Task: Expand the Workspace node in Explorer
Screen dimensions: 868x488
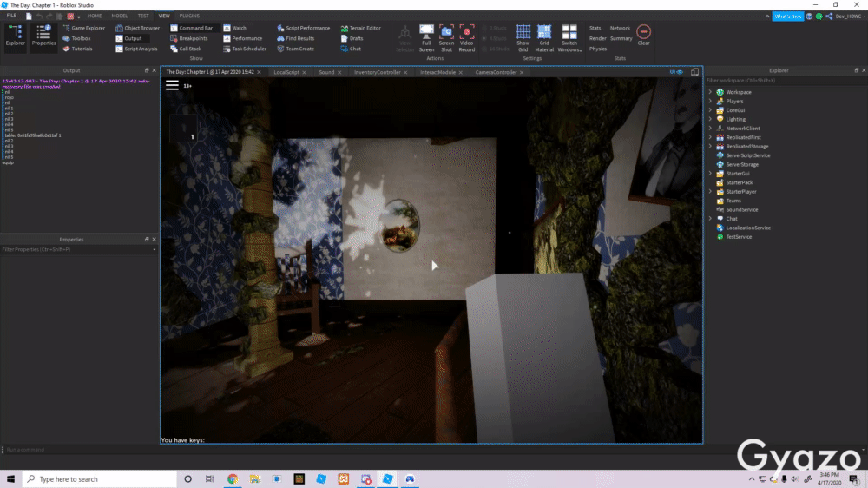Action: point(710,92)
